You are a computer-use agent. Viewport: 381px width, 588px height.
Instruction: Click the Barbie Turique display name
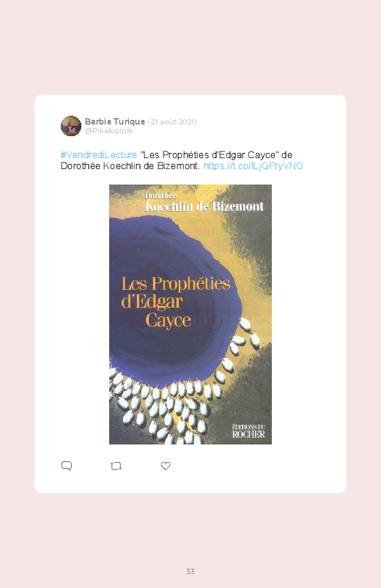115,122
